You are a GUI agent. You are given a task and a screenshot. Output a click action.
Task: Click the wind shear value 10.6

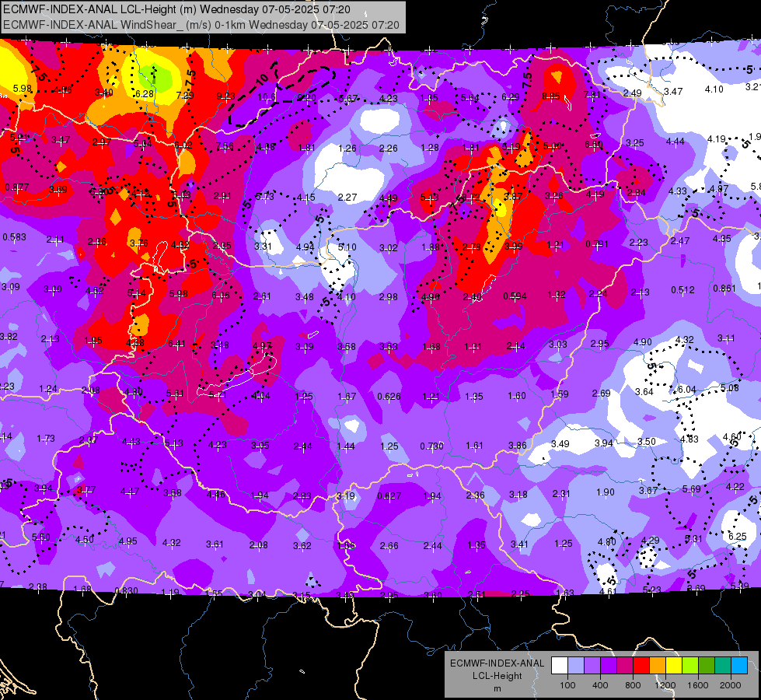267,98
